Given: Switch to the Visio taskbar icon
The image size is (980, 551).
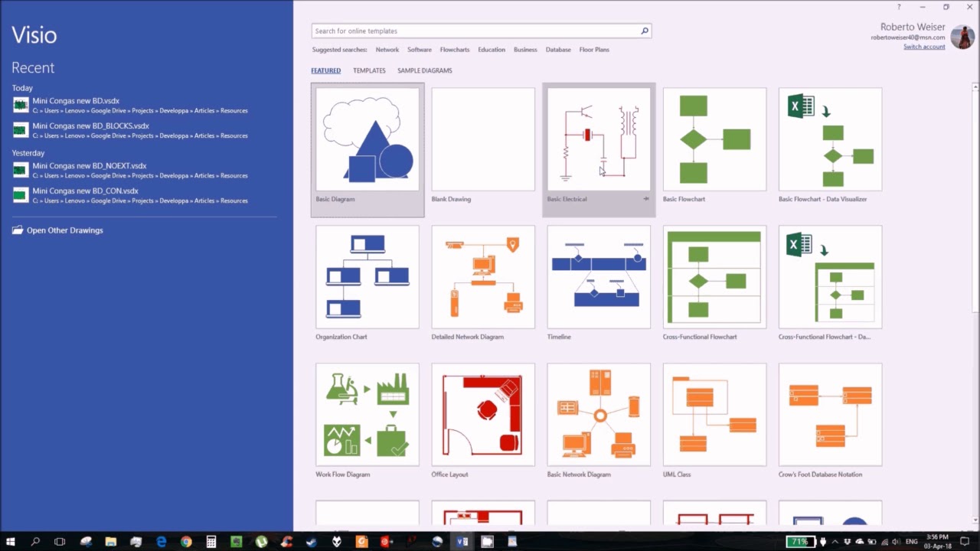Looking at the screenshot, I should point(462,542).
